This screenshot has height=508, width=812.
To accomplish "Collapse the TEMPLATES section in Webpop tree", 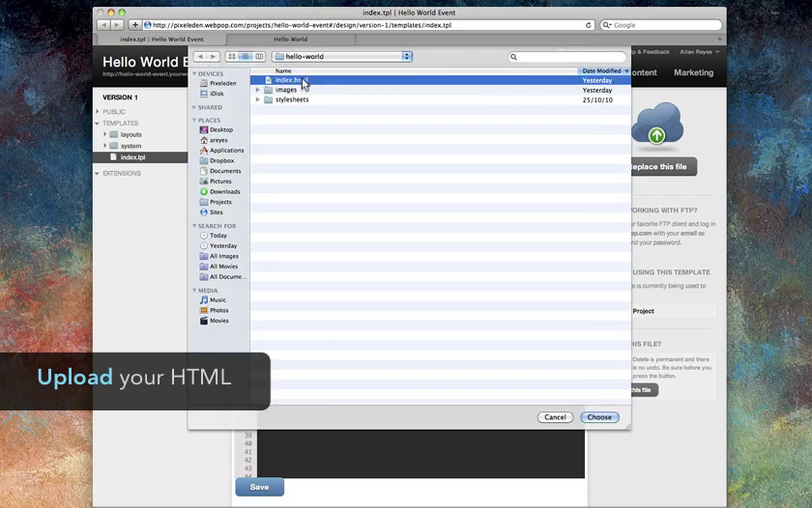I will (x=98, y=123).
